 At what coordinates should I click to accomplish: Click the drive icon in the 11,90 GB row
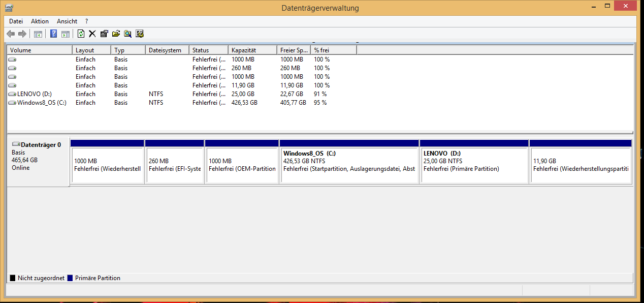coord(12,85)
